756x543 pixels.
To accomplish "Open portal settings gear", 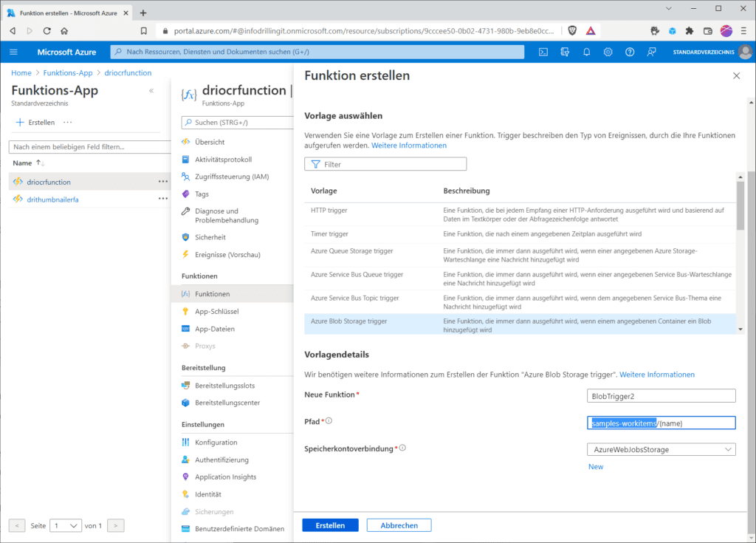I will (608, 52).
